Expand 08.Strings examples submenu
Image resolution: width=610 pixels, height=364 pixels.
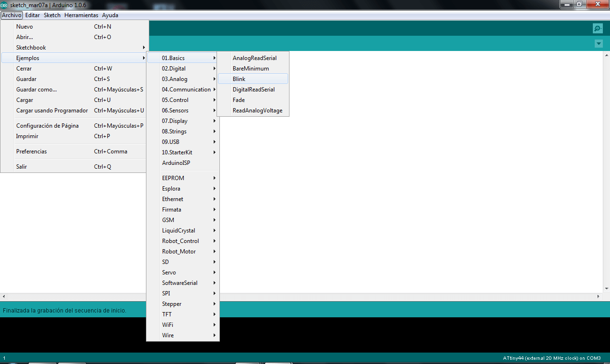[x=183, y=131]
